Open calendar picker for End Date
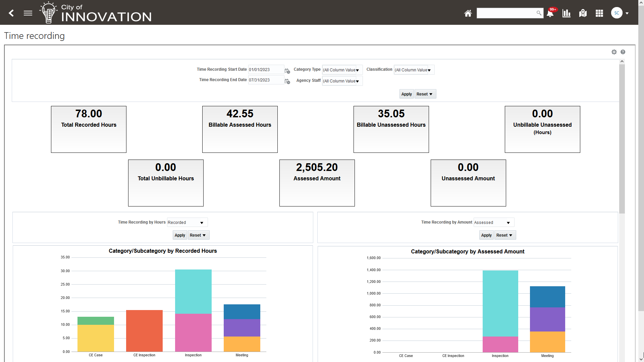Image resolution: width=644 pixels, height=362 pixels. (287, 81)
